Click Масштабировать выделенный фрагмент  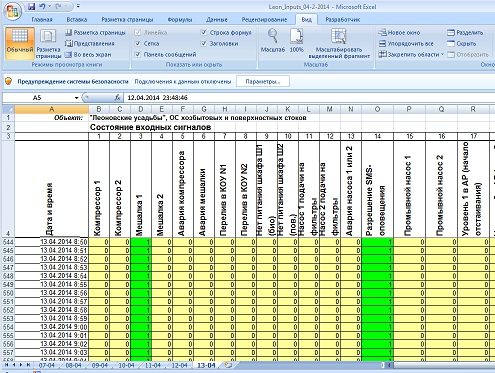click(x=339, y=44)
